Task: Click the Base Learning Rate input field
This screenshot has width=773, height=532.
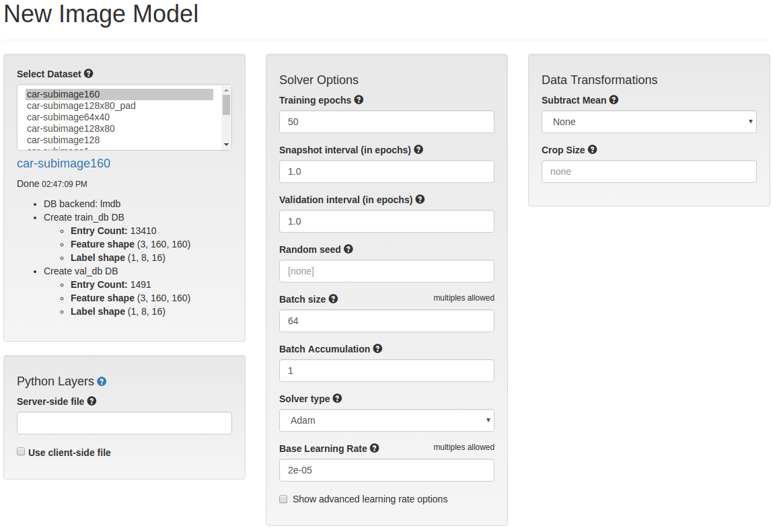Action: coord(386,470)
